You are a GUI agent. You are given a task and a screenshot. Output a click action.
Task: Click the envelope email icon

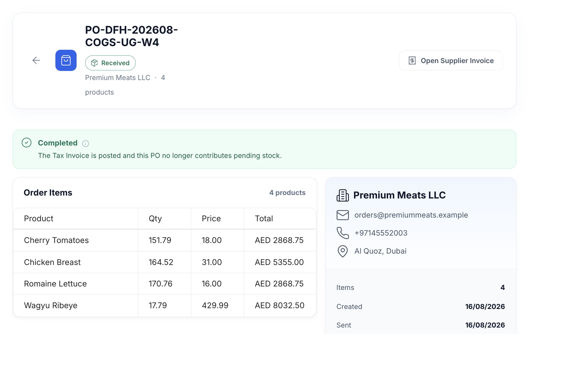(343, 215)
